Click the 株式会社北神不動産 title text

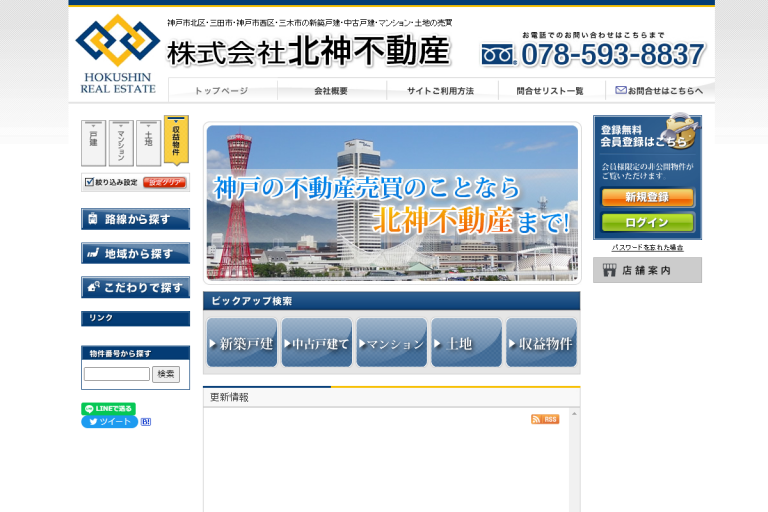[x=309, y=51]
